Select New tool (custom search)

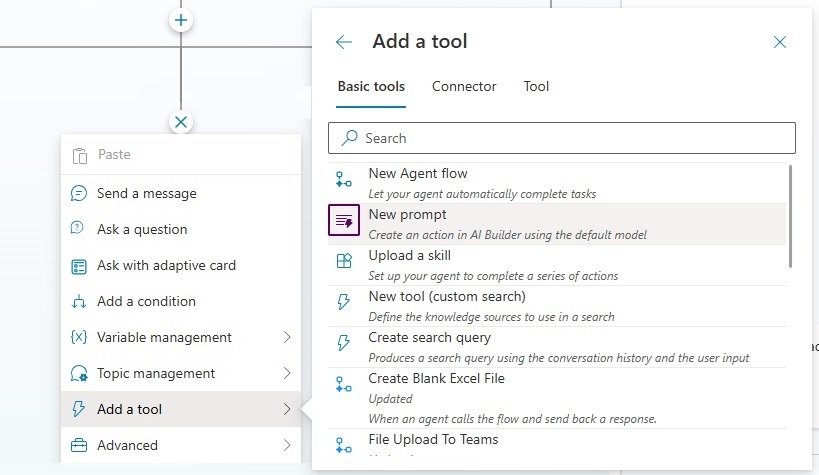[x=557, y=306]
